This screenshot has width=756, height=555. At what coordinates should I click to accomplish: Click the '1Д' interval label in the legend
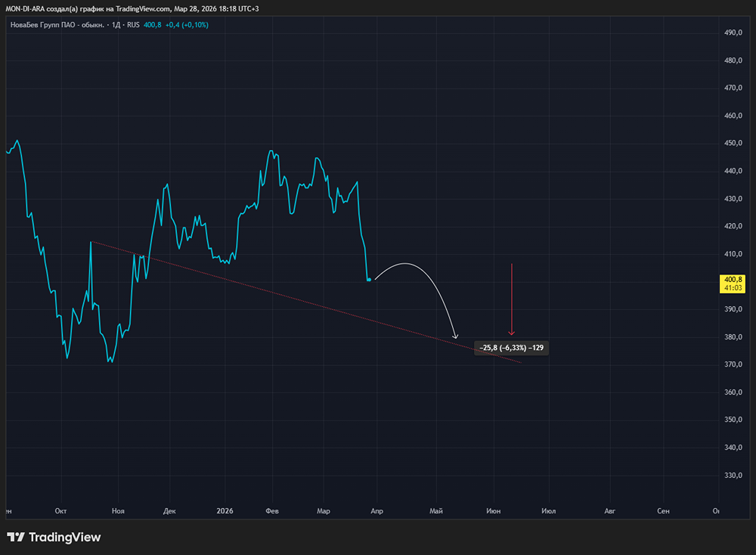click(116, 25)
